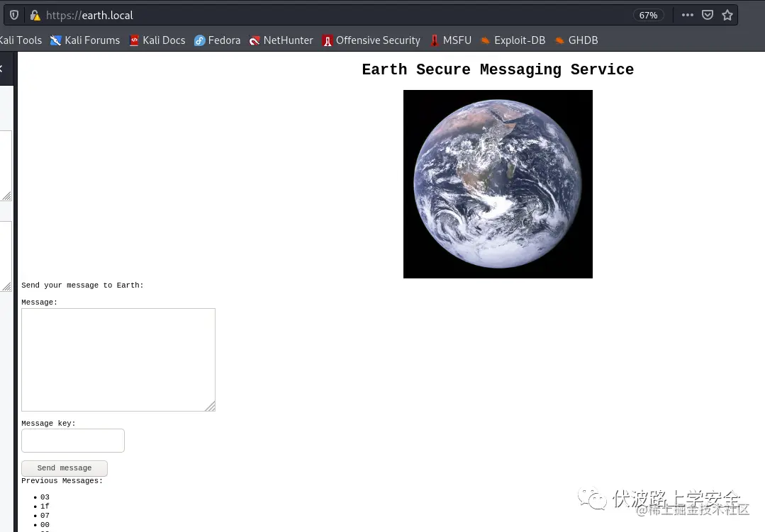The height and width of the screenshot is (532, 765).
Task: Click the Earth image on the page
Action: (x=498, y=183)
